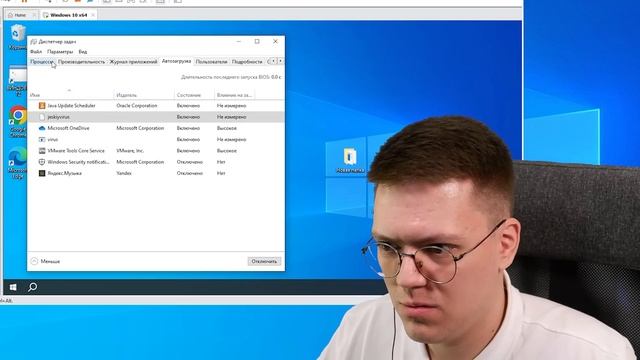Viewport: 640px width, 360px height.
Task: Sort by the Издатель column header
Action: coord(144,94)
